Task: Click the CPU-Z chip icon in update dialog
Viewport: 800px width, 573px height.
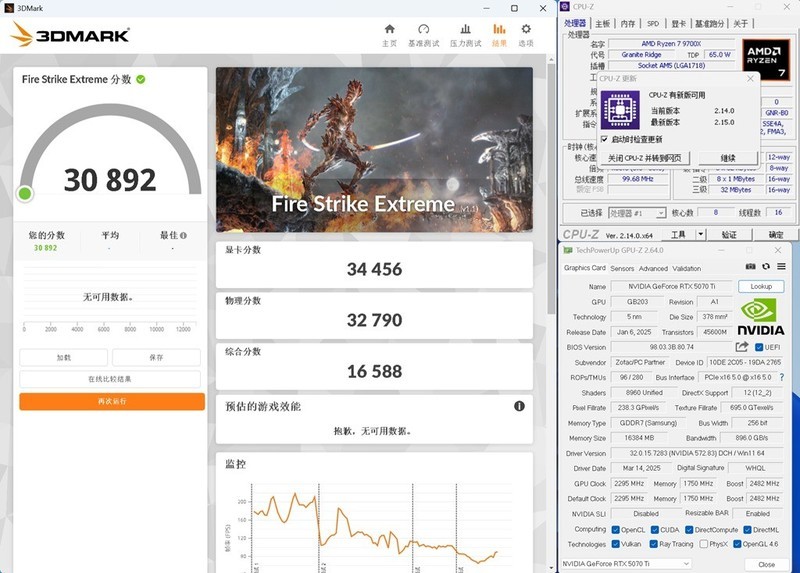Action: (x=620, y=110)
